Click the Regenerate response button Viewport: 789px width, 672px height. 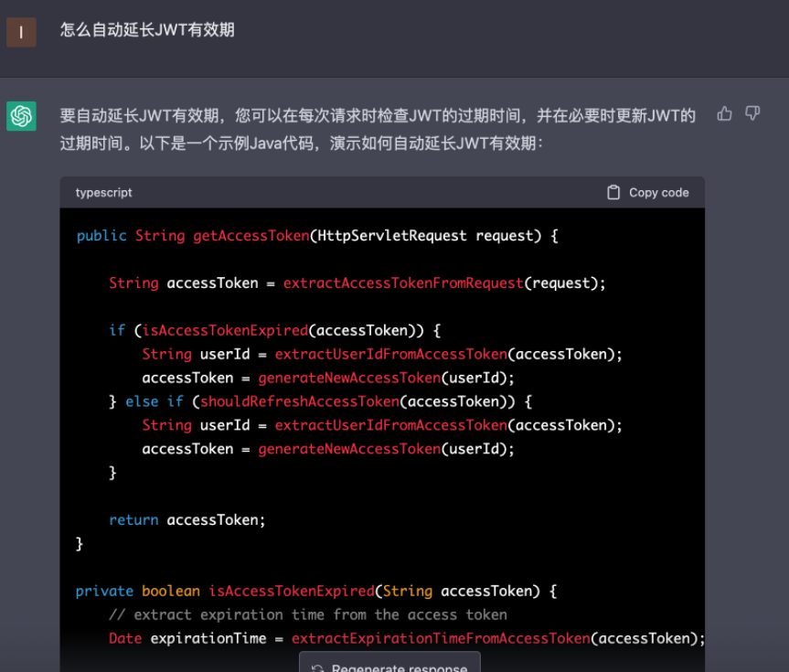(390, 664)
